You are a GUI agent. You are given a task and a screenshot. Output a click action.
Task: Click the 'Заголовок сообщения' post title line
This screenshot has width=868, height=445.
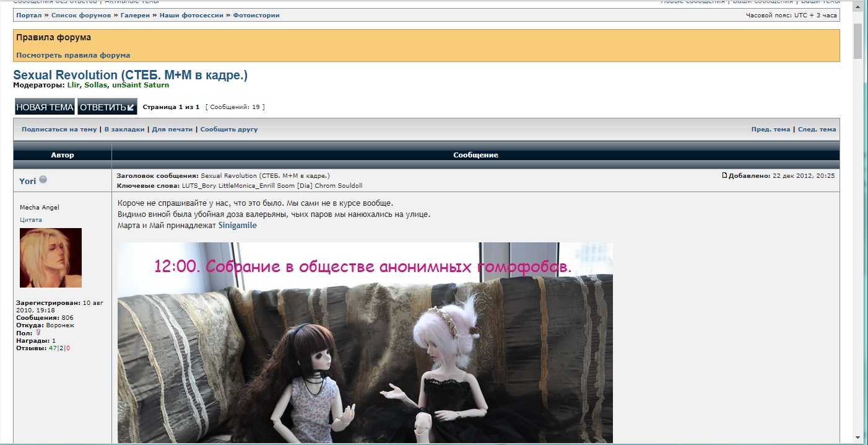223,176
